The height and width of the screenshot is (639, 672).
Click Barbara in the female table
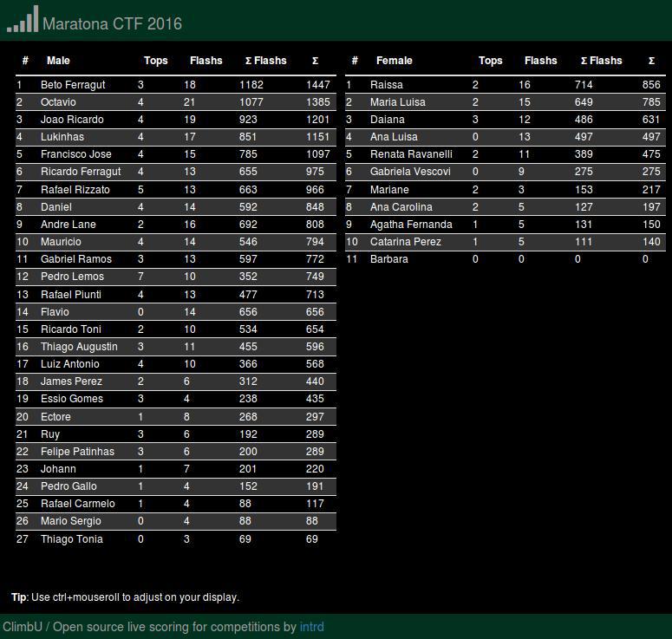coord(388,259)
